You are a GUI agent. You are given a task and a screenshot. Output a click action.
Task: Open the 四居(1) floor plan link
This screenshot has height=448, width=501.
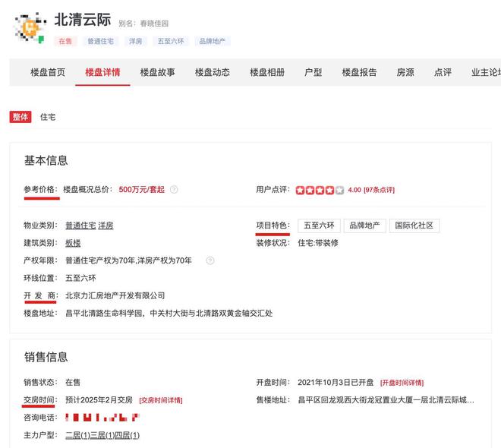[128, 435]
